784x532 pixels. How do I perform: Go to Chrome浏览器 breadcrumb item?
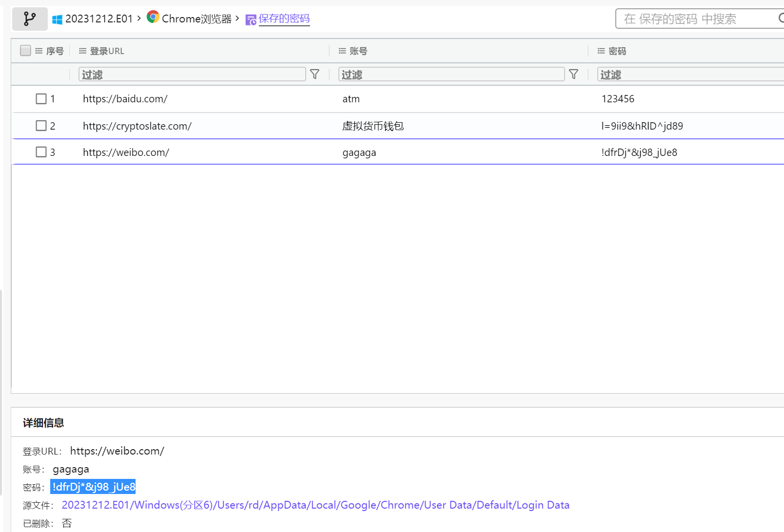click(x=196, y=19)
